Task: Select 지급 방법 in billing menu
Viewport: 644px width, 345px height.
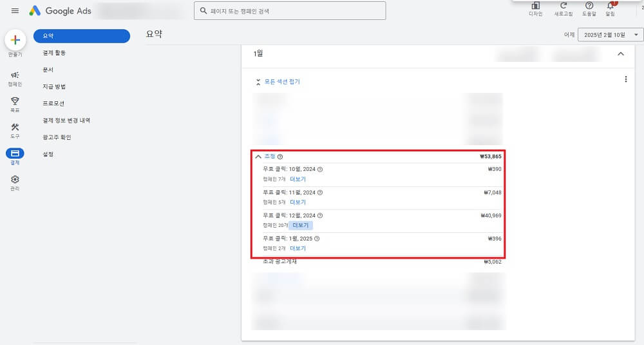Action: coord(54,86)
